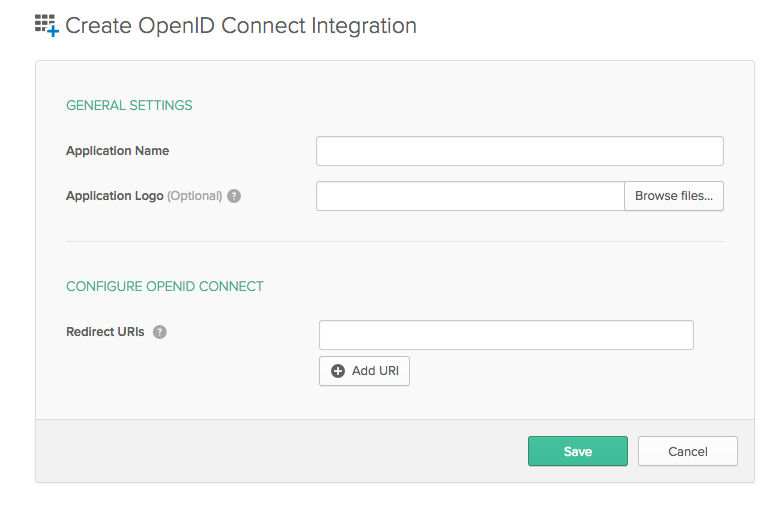Click the Application Name label
The width and height of the screenshot is (775, 508).
click(x=117, y=151)
